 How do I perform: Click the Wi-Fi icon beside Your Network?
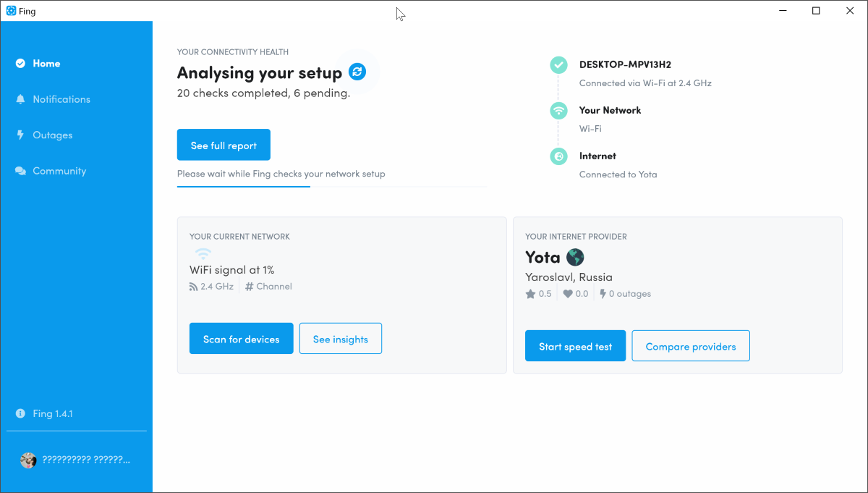click(x=558, y=111)
